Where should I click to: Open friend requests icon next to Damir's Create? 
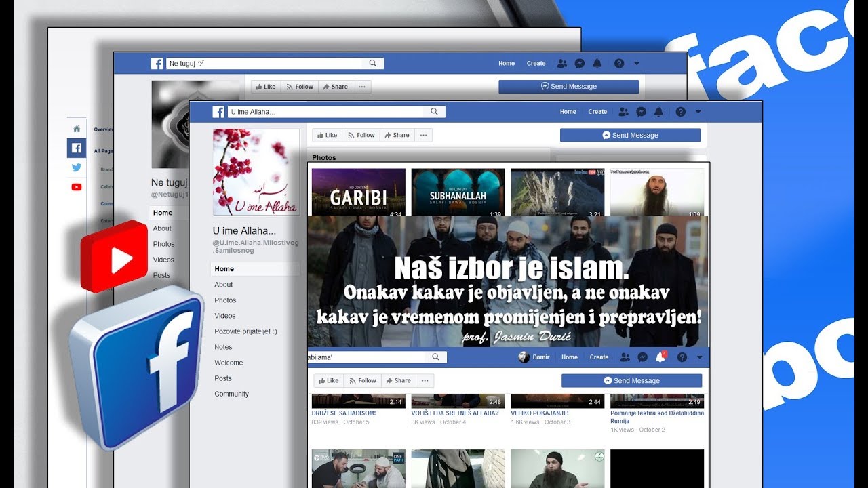click(x=625, y=357)
